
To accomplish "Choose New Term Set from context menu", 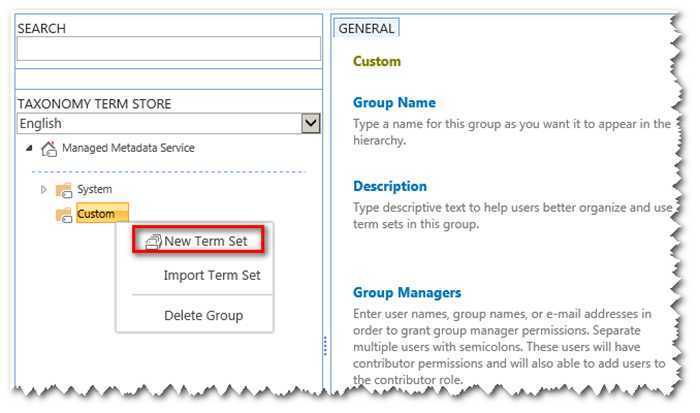I will coord(198,241).
